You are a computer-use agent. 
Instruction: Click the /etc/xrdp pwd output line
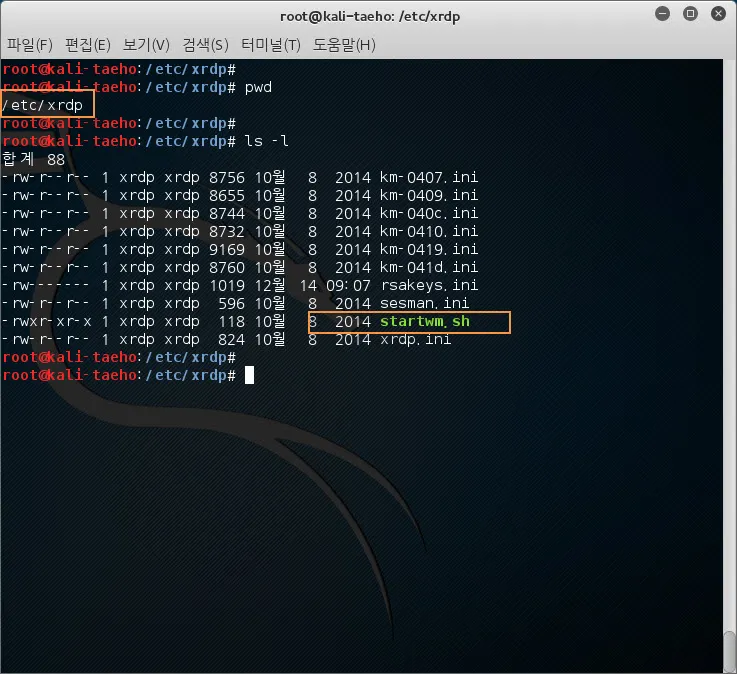pyautogui.click(x=42, y=105)
